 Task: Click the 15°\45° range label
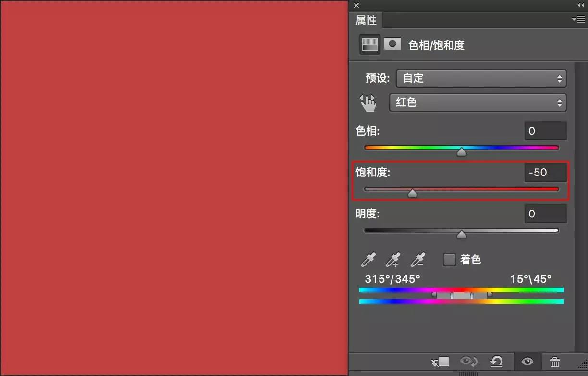pos(531,279)
